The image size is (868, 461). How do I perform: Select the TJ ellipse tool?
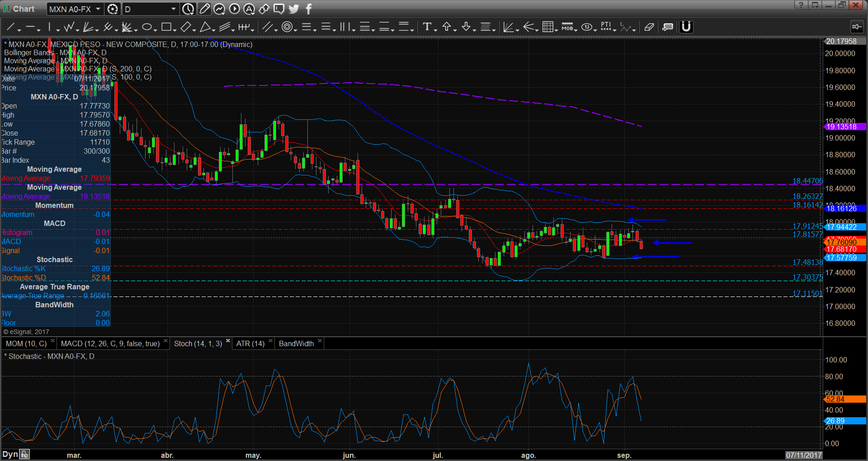coord(587,27)
